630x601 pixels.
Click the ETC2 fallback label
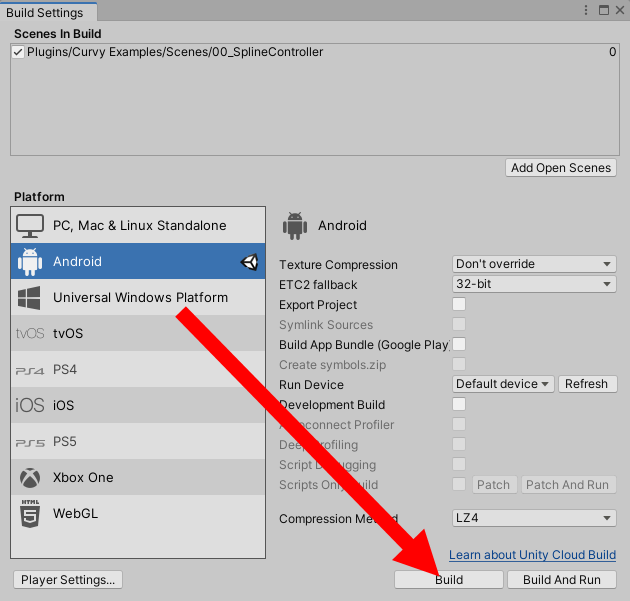(x=318, y=285)
